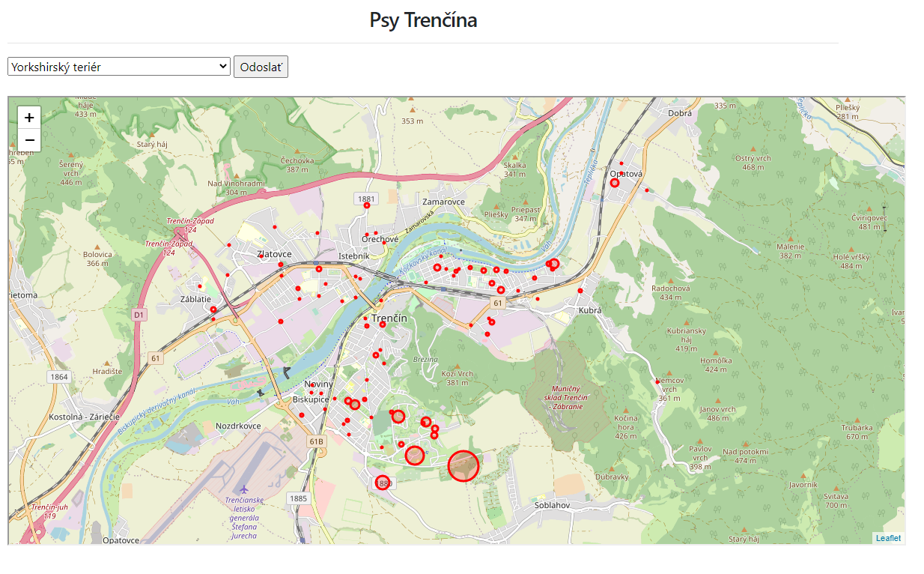Select Yorkshírský teriér from the breed selector
The image size is (924, 574).
118,66
